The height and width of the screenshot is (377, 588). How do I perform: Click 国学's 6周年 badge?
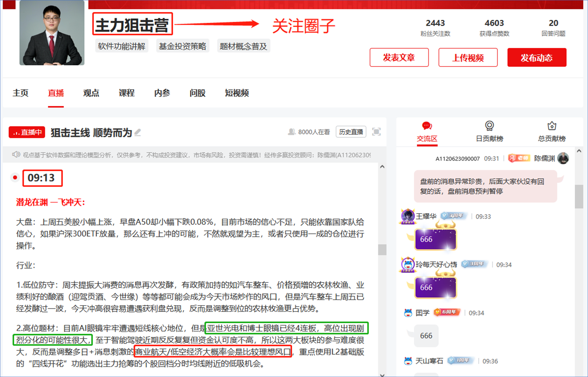coord(447,312)
